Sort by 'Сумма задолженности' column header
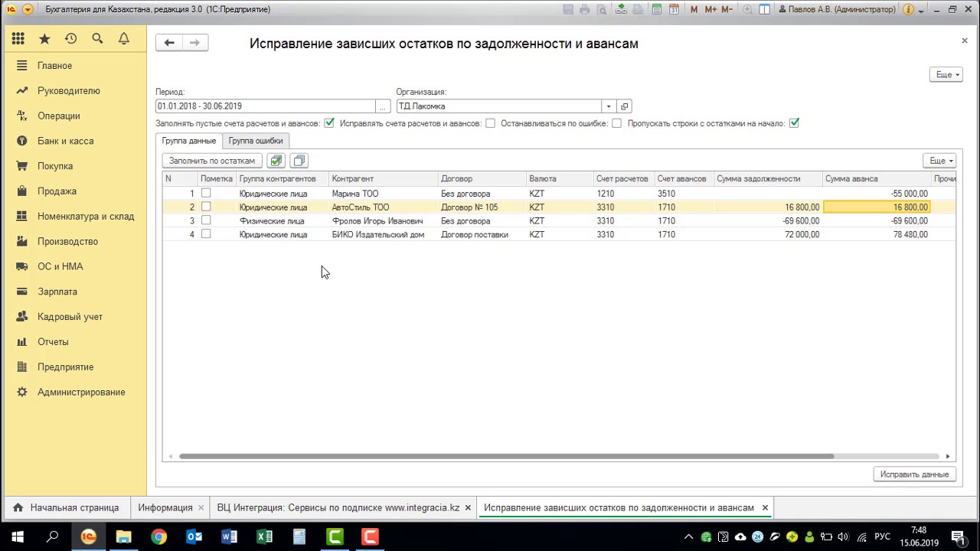Viewport: 980px width, 551px height. click(x=768, y=178)
